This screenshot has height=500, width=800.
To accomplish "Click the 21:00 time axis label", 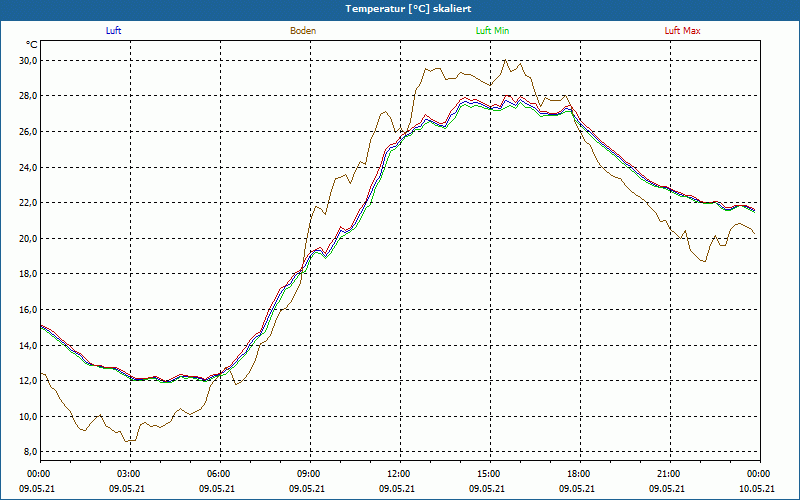I will (669, 474).
